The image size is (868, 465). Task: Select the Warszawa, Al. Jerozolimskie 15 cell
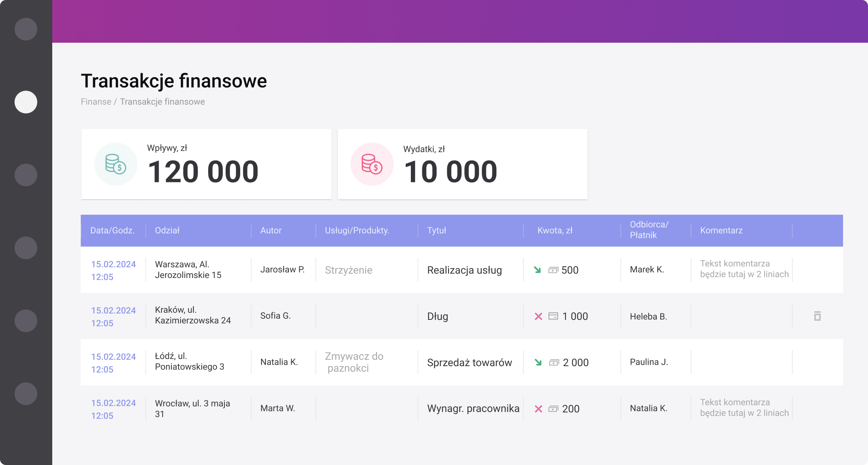188,270
